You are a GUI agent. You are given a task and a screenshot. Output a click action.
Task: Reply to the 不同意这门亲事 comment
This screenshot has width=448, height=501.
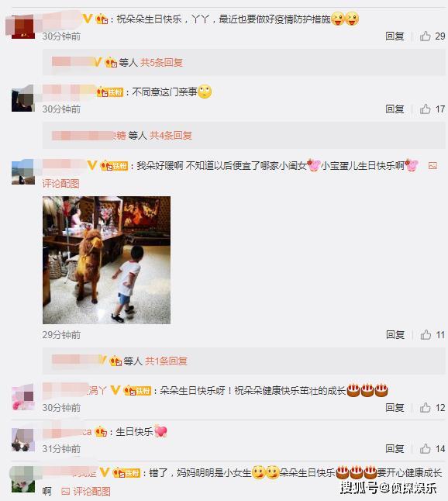(x=395, y=109)
